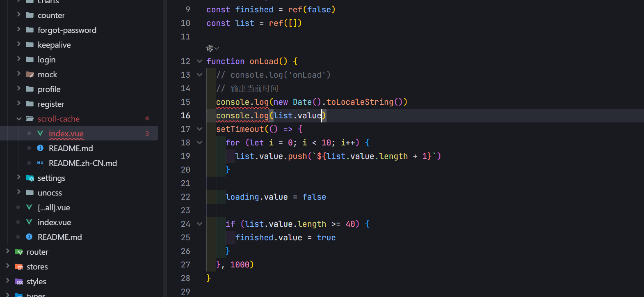Open the forgot-password folder
The width and height of the screenshot is (644, 297).
(67, 30)
